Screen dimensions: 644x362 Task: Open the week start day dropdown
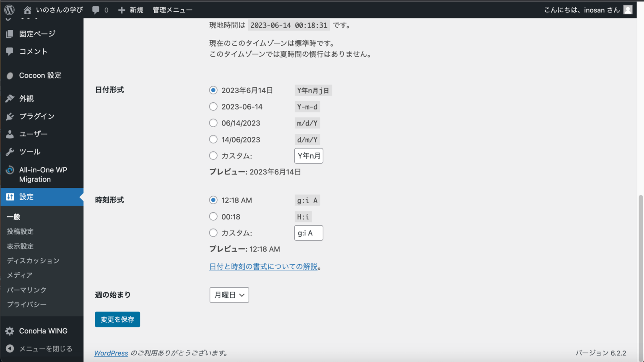click(x=229, y=295)
